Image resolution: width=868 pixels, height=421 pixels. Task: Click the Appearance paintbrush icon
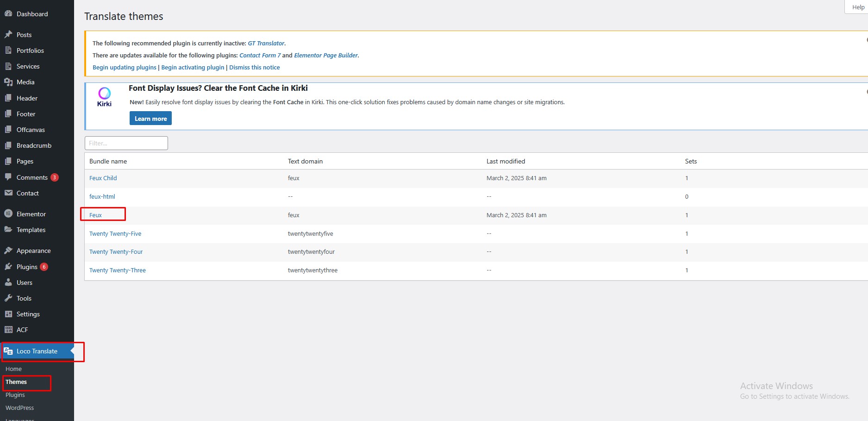coord(8,251)
